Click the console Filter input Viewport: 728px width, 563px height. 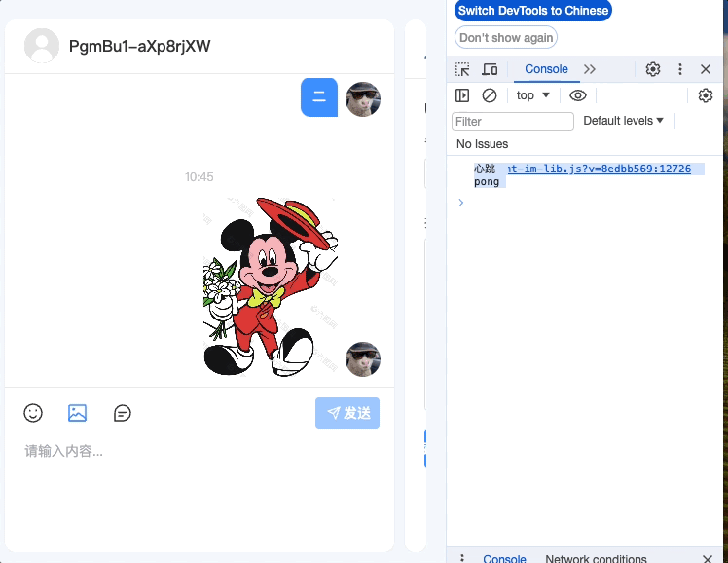point(513,121)
